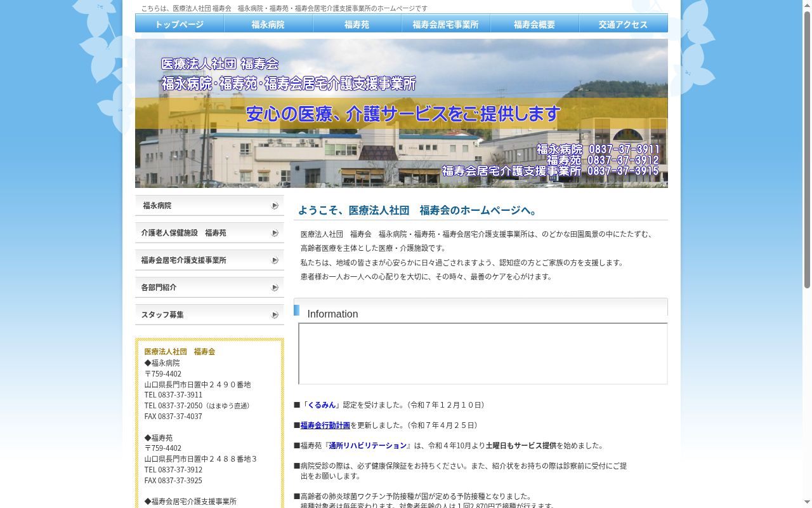
Task: Open sidebar 各部門紹介 menu text
Action: click(x=159, y=288)
